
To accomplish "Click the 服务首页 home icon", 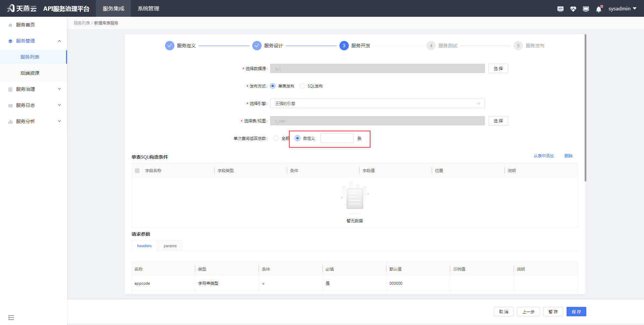I will [x=10, y=25].
